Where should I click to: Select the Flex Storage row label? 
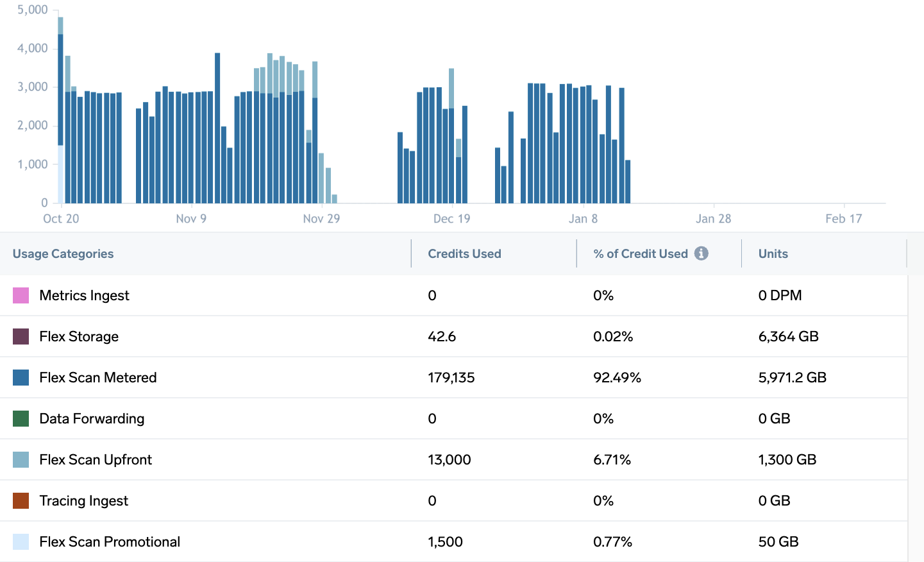79,337
